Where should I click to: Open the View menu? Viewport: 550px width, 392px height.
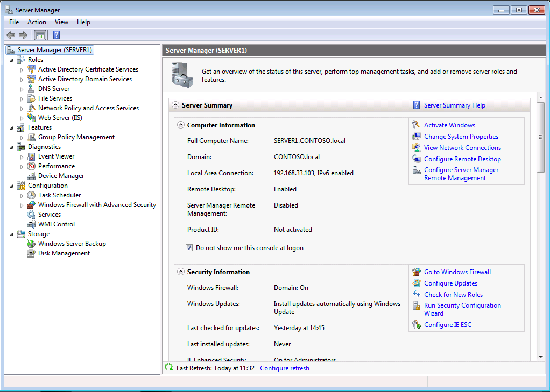(61, 22)
